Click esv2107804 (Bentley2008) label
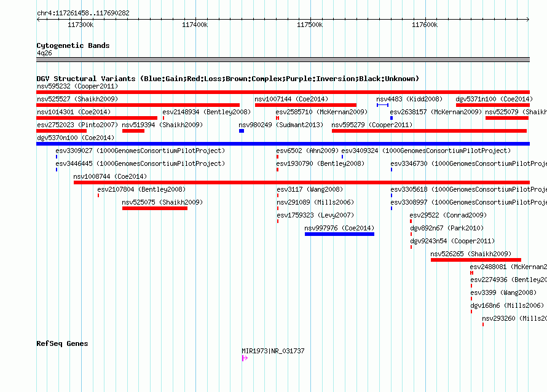The height and width of the screenshot is (392, 547). (x=141, y=189)
